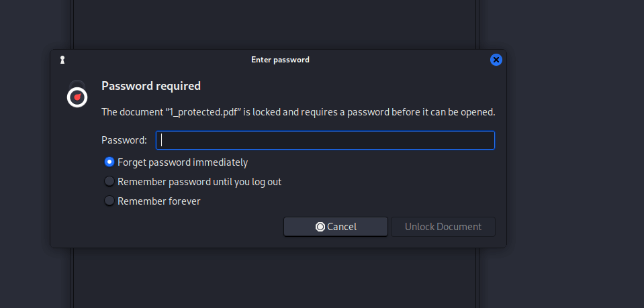Click the log out option's label text
The image size is (644, 308).
pyautogui.click(x=199, y=182)
